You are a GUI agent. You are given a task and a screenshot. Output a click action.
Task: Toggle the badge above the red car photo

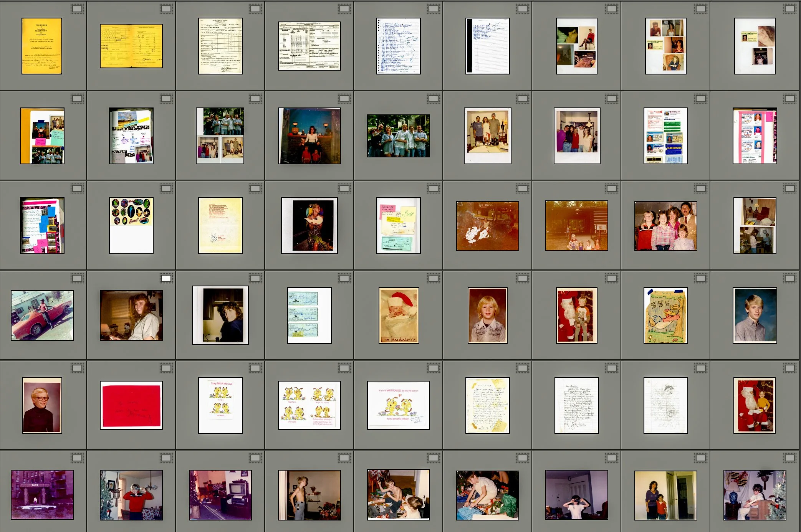click(x=77, y=278)
